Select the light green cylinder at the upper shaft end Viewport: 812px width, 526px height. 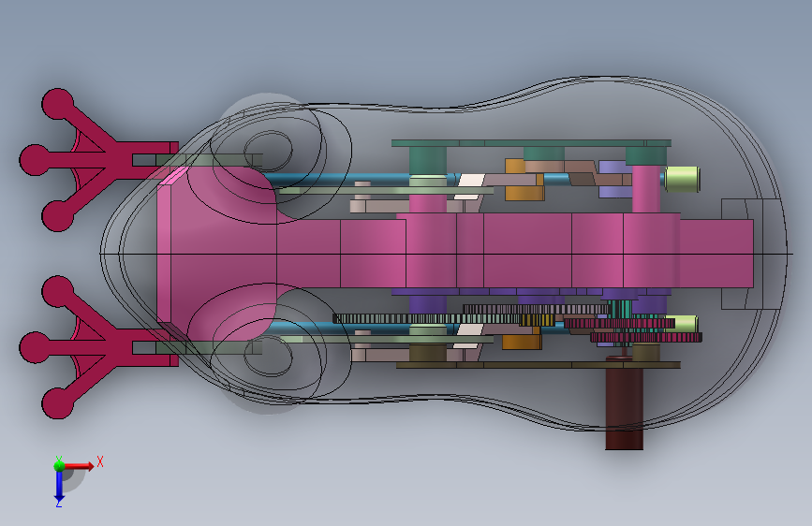point(682,179)
